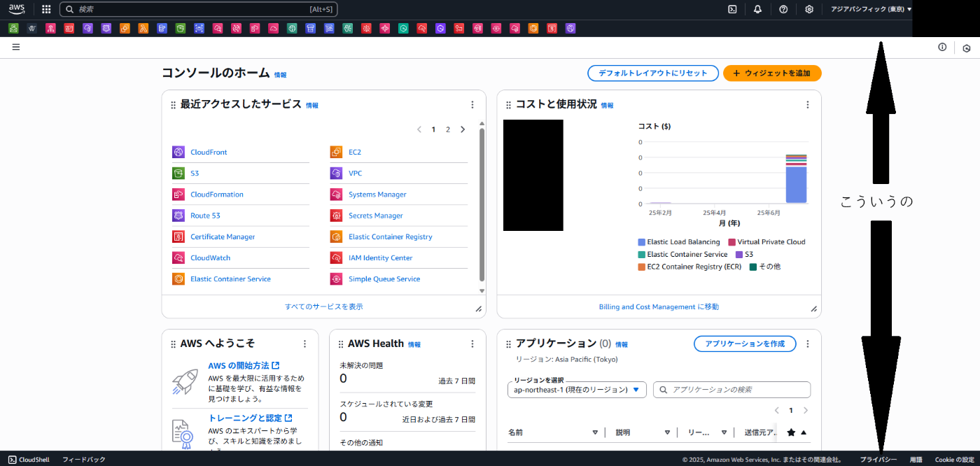Viewport: 980px width, 466px height.
Task: Open Billing and Cost Management に移動 link
Action: click(659, 306)
